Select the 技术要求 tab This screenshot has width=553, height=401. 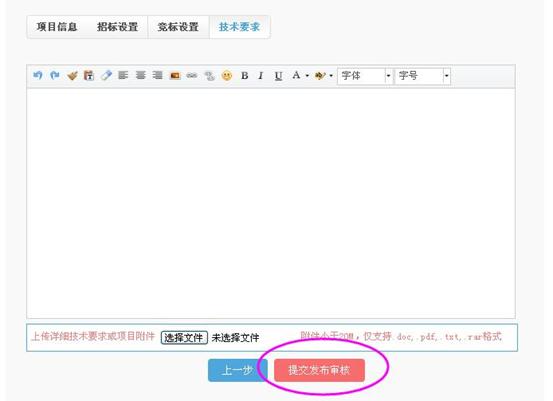[x=239, y=27]
